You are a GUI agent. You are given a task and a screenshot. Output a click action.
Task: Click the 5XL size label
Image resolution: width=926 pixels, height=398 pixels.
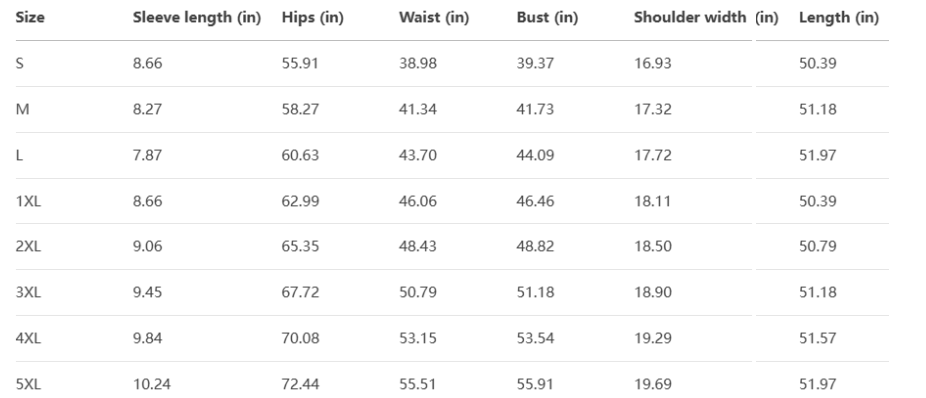[28, 384]
